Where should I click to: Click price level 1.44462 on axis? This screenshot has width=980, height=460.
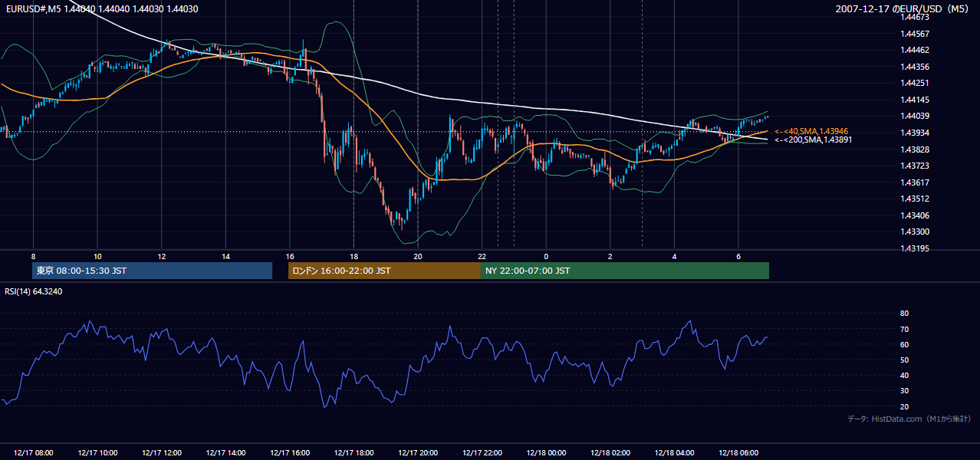click(x=913, y=50)
